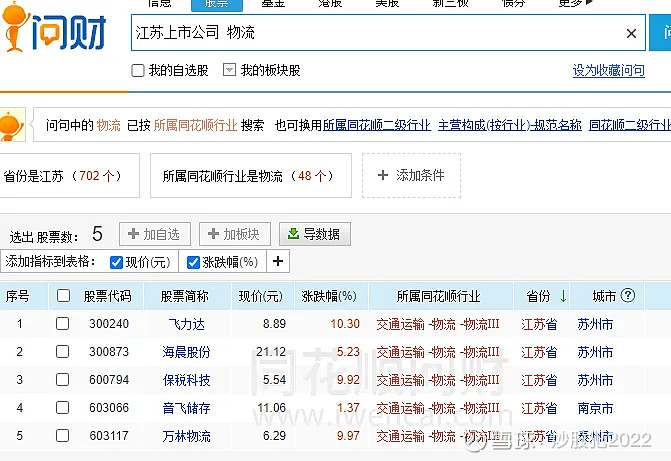Screen dimensions: 671x461
Task: Click stock code 300240
Action: [x=109, y=324]
